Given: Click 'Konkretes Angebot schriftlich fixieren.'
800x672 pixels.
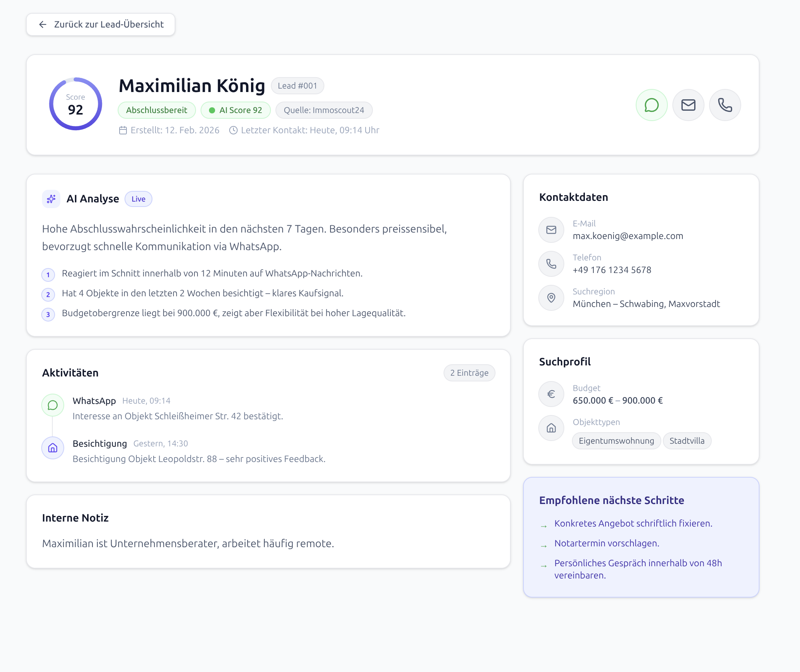Looking at the screenshot, I should [x=633, y=523].
